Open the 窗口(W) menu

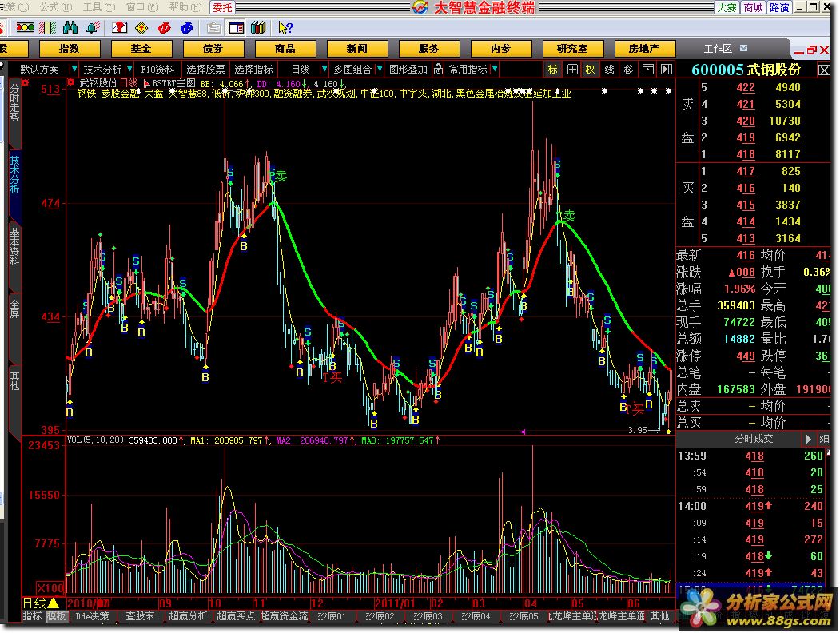142,7
